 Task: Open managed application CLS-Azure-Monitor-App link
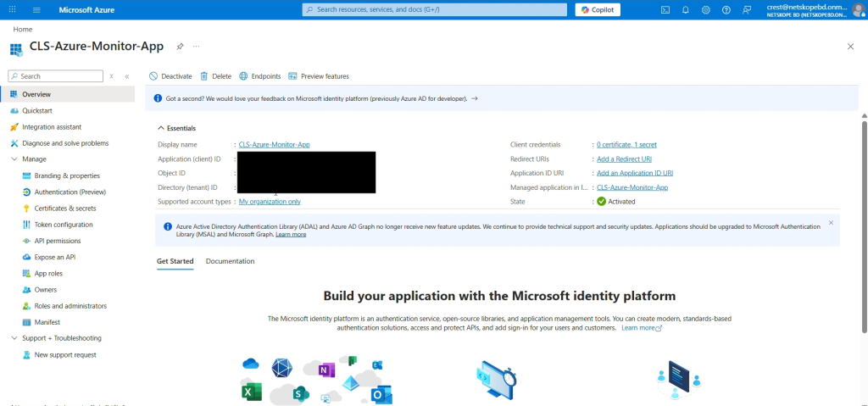pos(632,187)
